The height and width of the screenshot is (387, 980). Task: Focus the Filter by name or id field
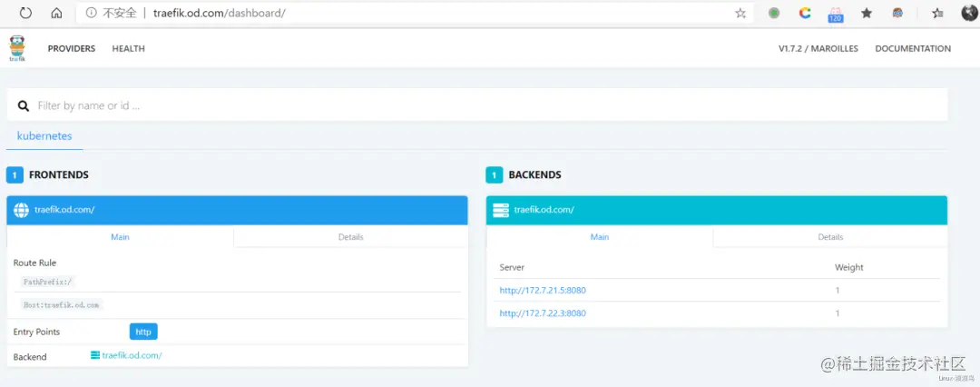(x=477, y=105)
